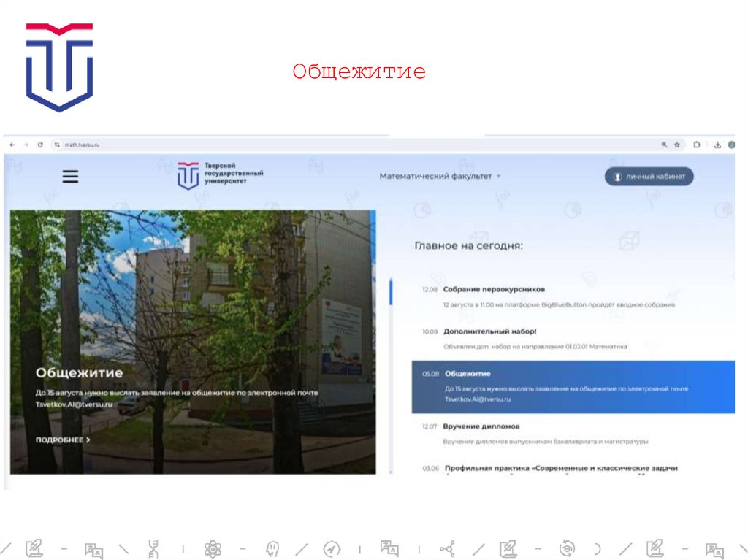Open the browser extensions icon
Image resolution: width=748 pixels, height=560 pixels.
[696, 145]
